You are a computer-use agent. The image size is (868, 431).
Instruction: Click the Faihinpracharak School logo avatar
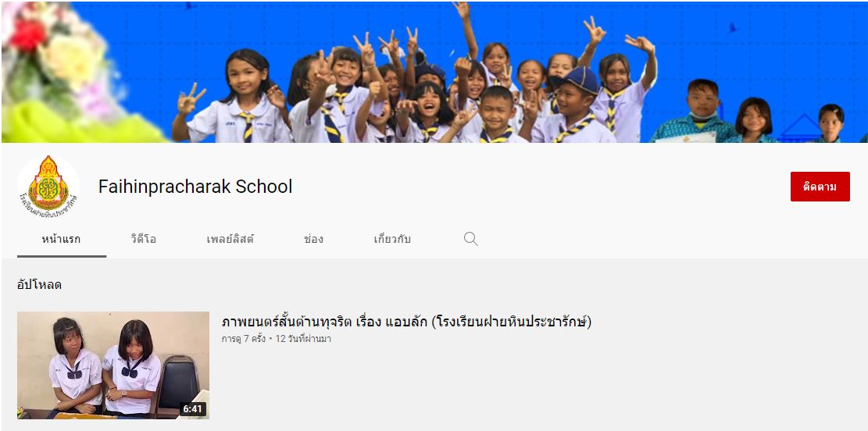[x=48, y=187]
